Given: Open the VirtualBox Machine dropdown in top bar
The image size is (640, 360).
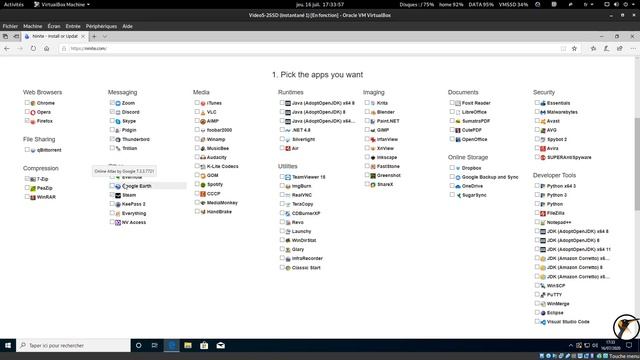Looking at the screenshot, I should (x=62, y=4).
